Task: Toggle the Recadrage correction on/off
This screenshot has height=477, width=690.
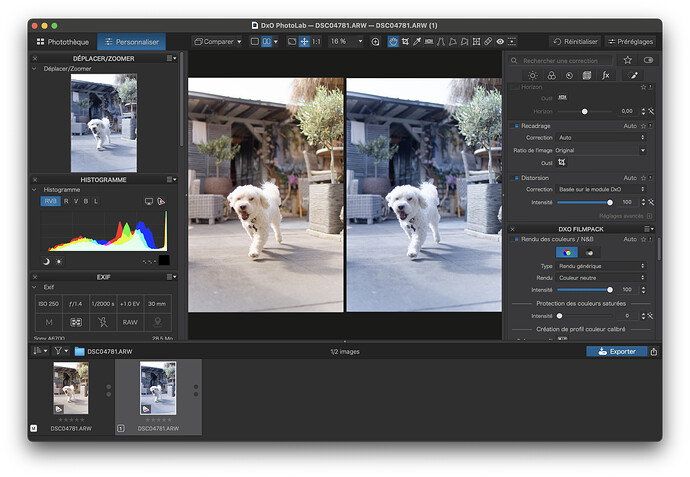Action: 516,126
